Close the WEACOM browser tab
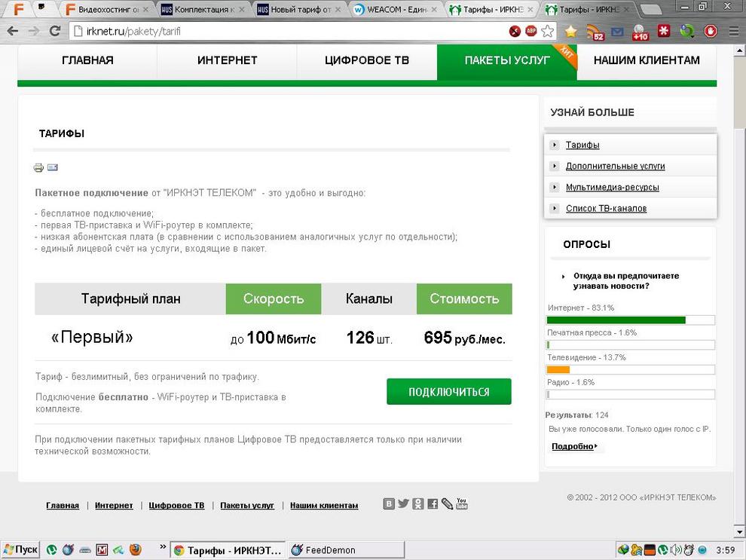 coord(434,10)
